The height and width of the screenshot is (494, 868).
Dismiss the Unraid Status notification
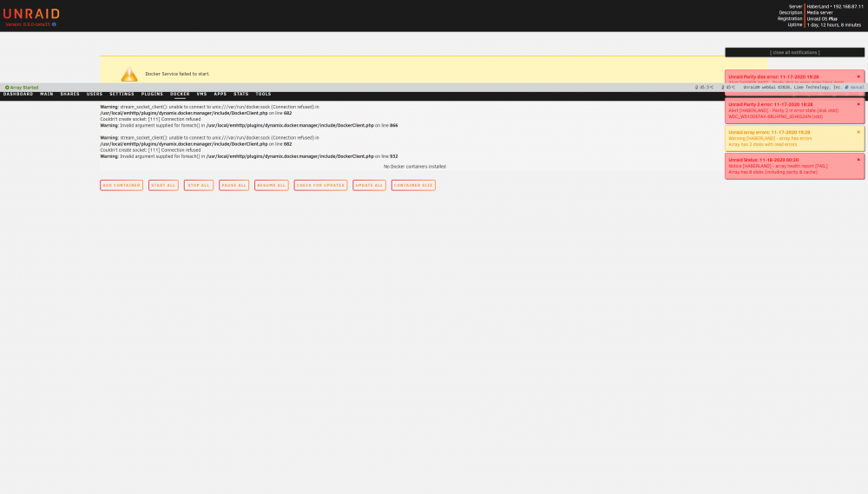coord(858,160)
